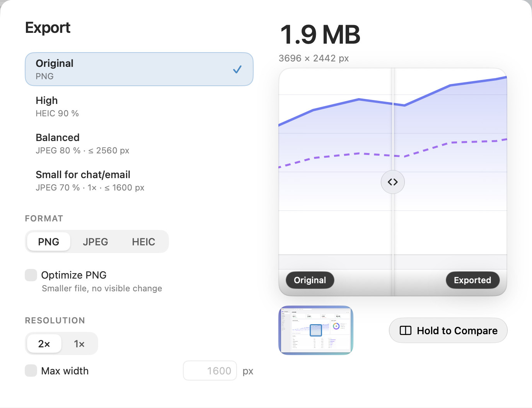
Task: Choose the High HEIC 90 % preset
Action: [x=139, y=106]
